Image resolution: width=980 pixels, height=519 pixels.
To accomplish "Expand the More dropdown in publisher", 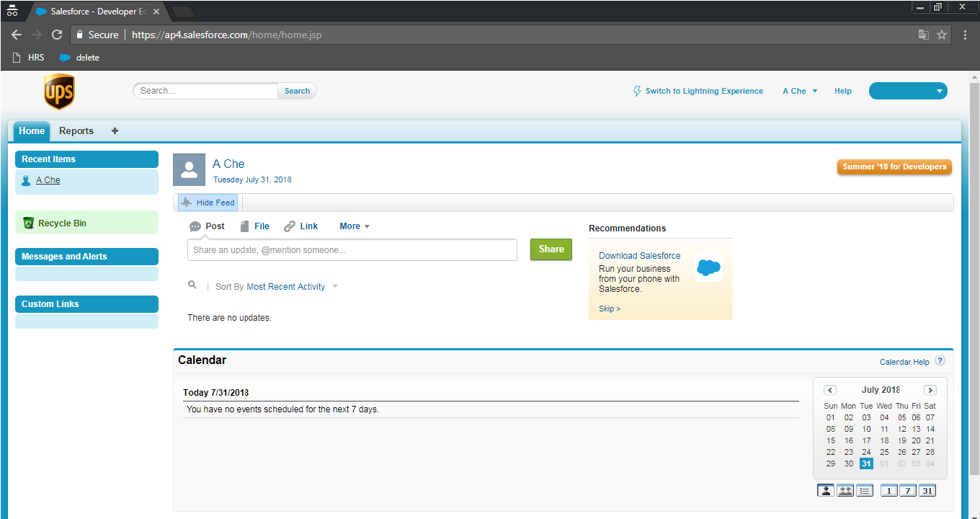I will pos(355,226).
